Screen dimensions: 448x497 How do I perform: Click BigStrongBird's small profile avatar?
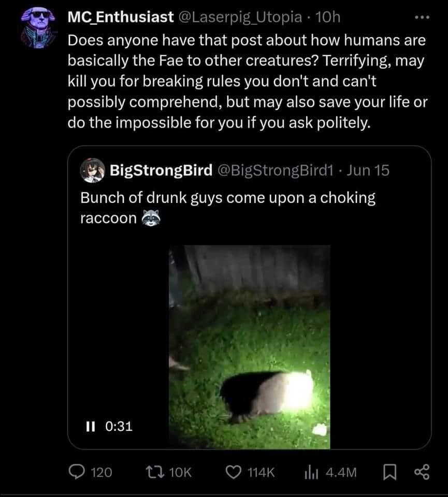tap(92, 171)
